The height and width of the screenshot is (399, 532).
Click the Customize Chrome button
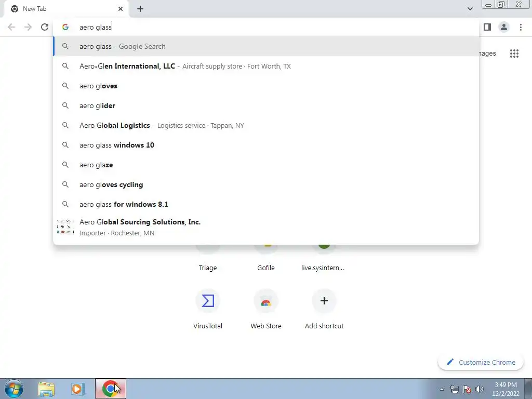tap(481, 362)
